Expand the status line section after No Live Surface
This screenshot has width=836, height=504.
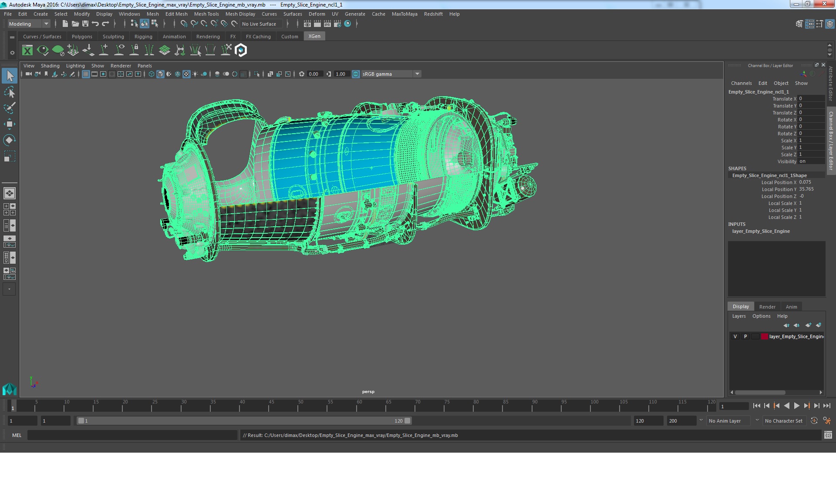pyautogui.click(x=287, y=24)
